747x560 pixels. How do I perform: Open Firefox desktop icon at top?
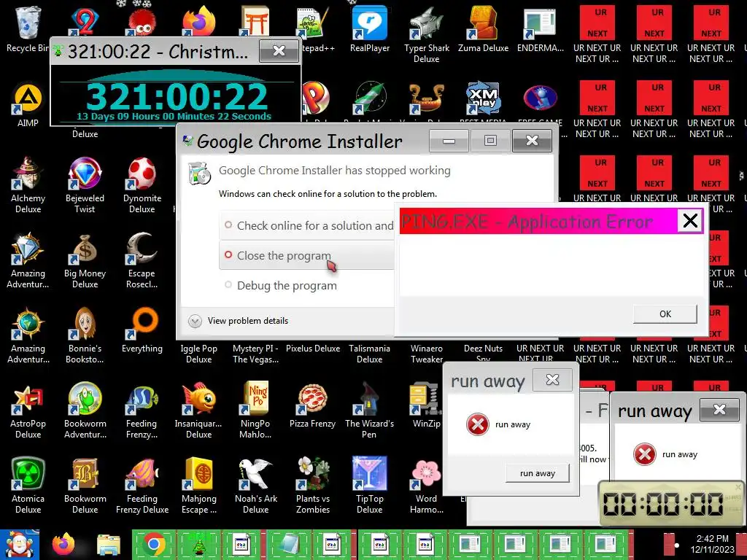coord(198,21)
